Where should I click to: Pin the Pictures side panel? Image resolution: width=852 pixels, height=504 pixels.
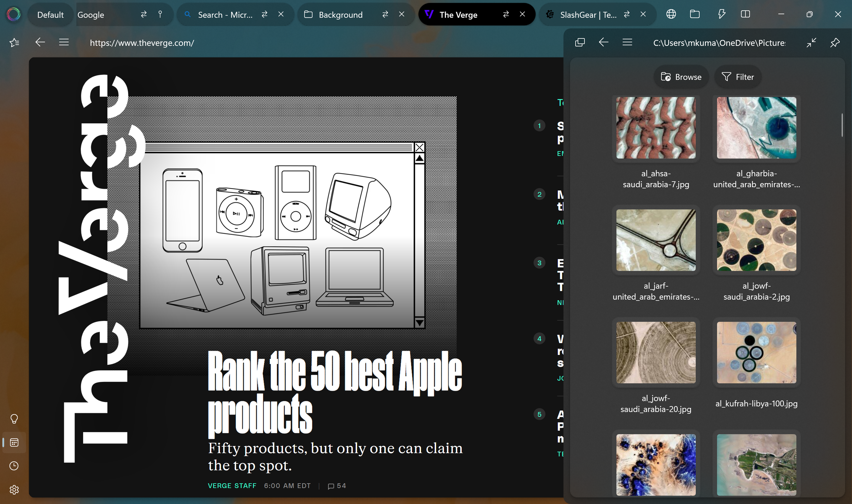tap(835, 43)
